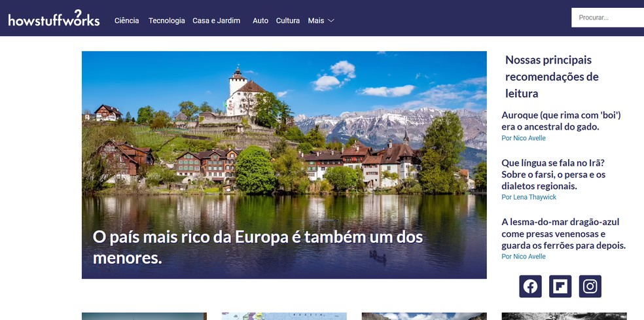Select the Cultura navigation item

[288, 20]
